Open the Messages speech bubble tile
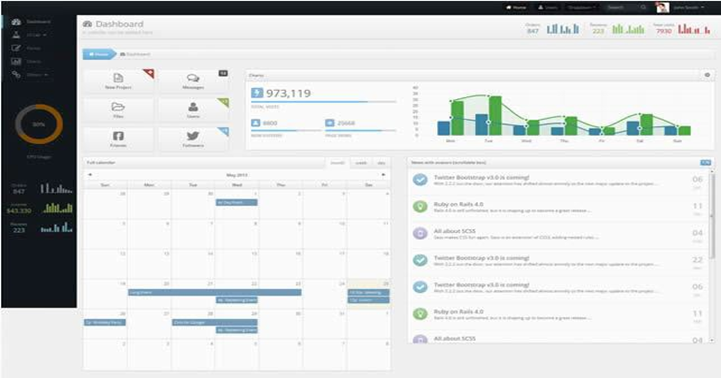Viewport: 721px width, 378px height. 193,81
